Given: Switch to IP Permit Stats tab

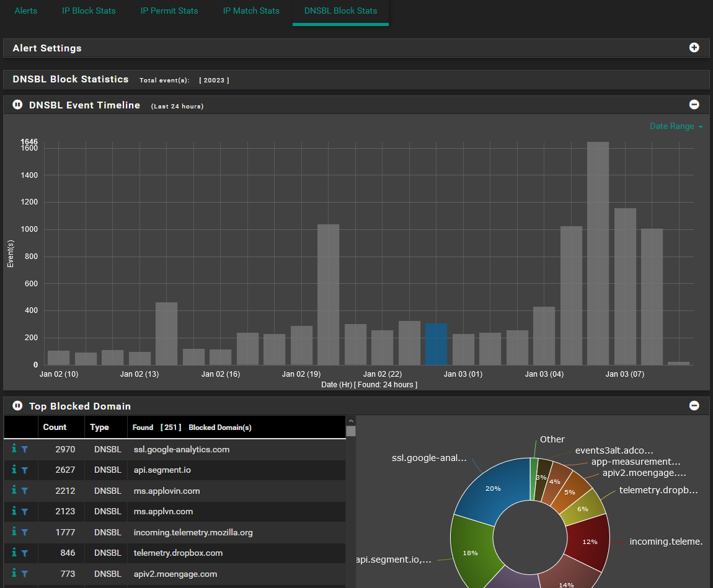Looking at the screenshot, I should coord(169,11).
